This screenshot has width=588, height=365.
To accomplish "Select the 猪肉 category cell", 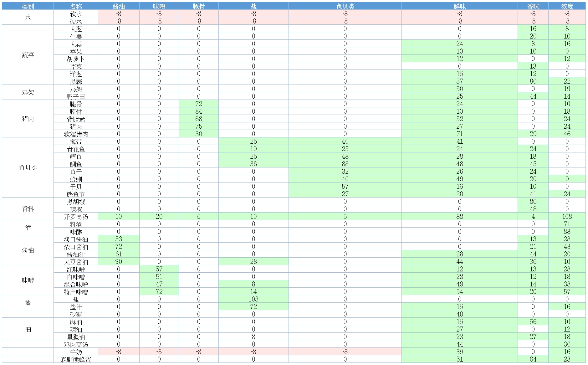I will tap(28, 119).
